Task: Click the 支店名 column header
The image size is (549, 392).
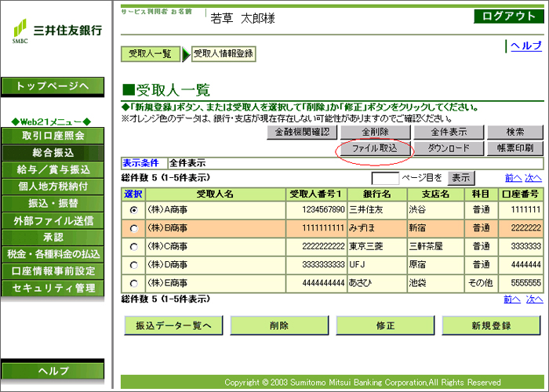Action: 435,194
